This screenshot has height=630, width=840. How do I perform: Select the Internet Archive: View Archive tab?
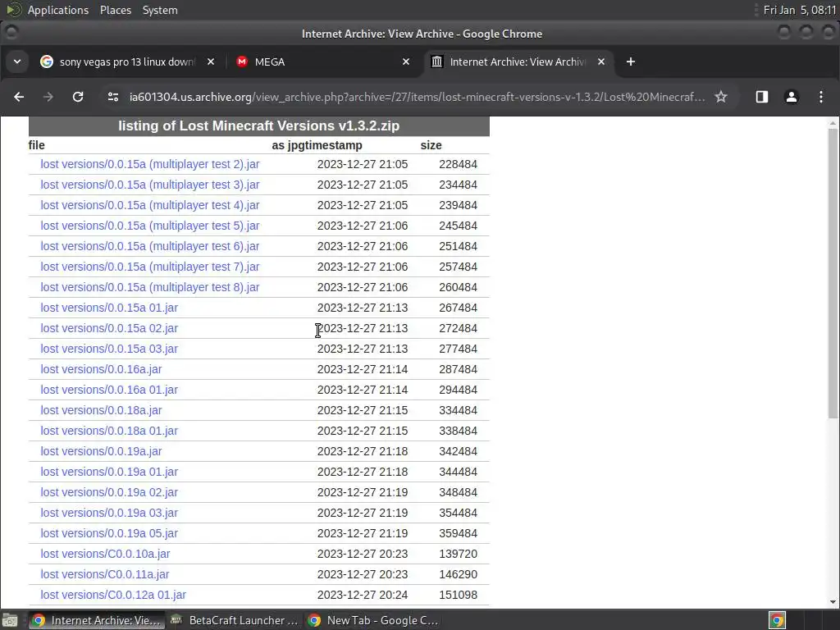[518, 62]
